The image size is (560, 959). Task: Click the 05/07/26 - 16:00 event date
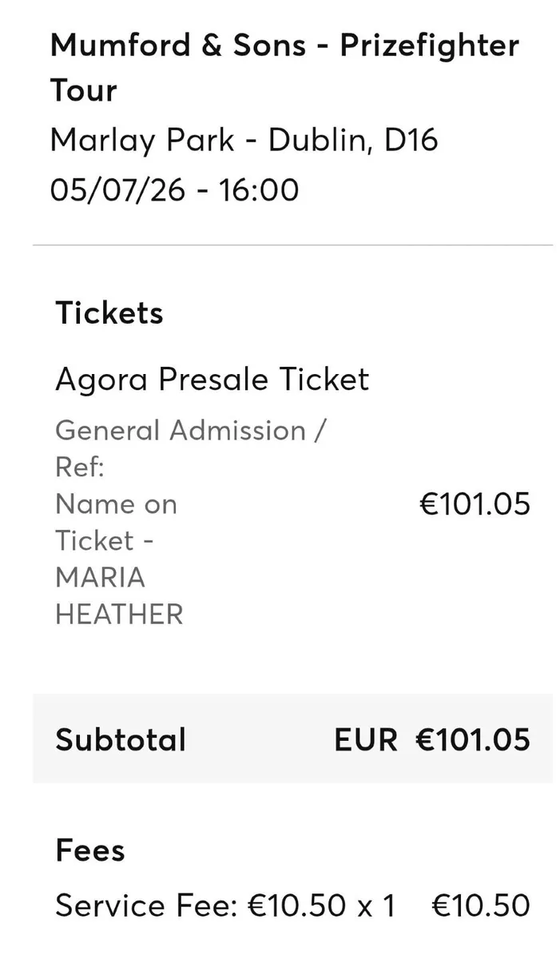(174, 190)
